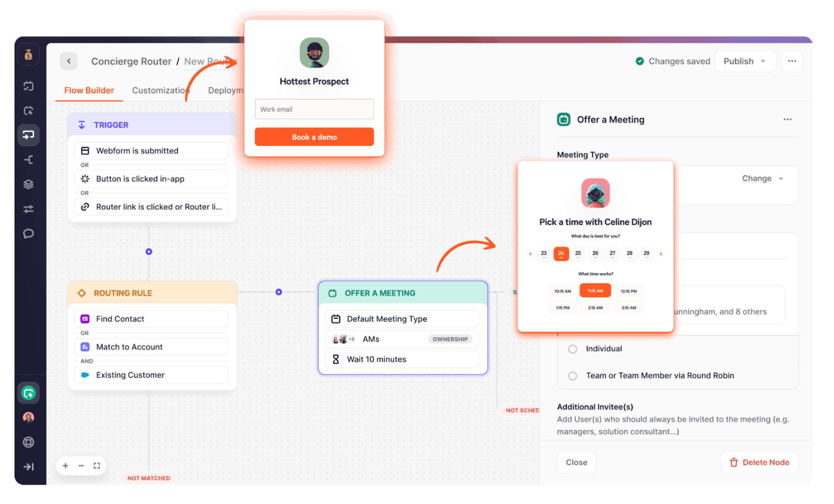Click the green calendar icon beside Offer a Meeting

coord(563,119)
